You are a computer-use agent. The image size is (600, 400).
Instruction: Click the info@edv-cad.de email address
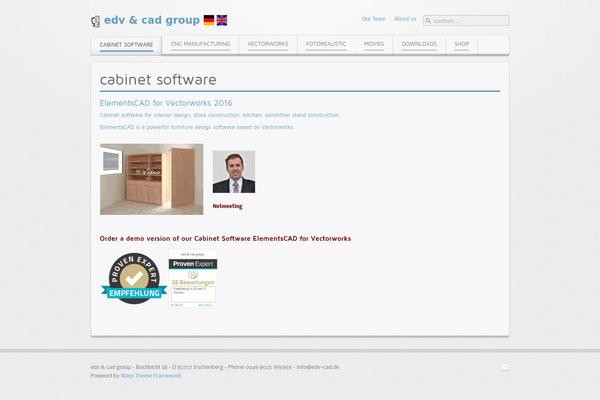point(318,367)
